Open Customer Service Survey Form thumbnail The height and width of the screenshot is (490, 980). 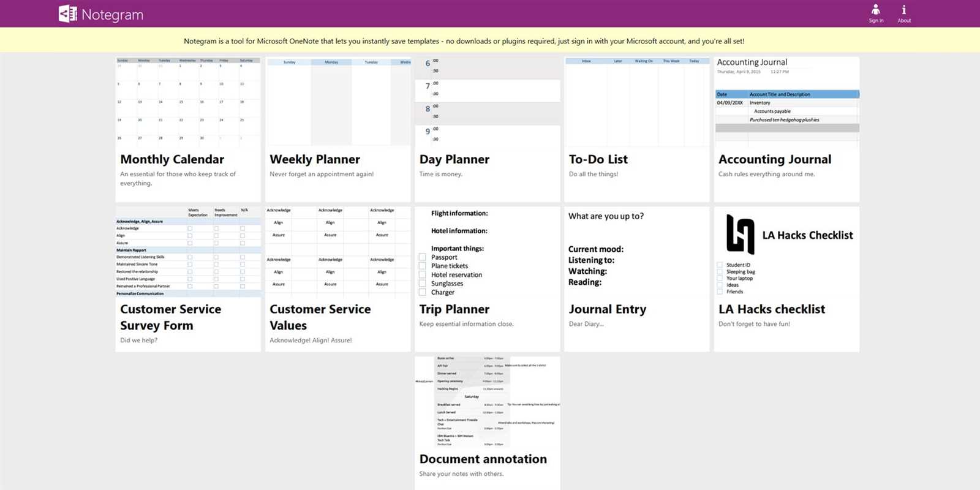tap(188, 251)
